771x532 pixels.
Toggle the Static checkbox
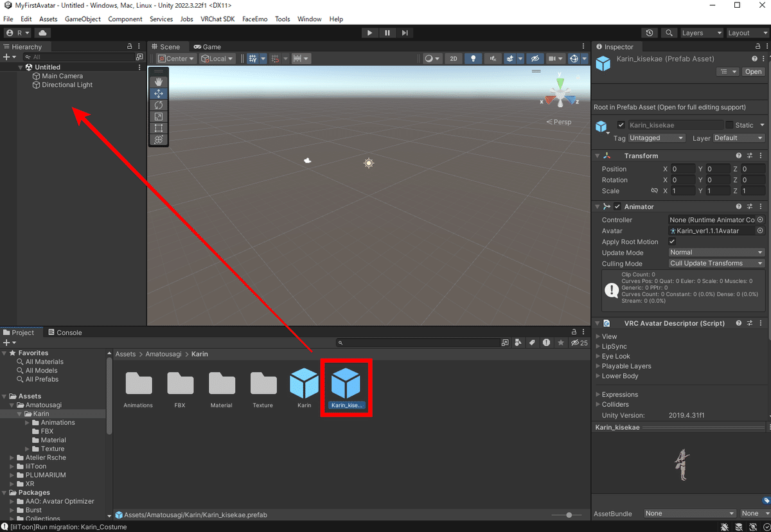729,125
